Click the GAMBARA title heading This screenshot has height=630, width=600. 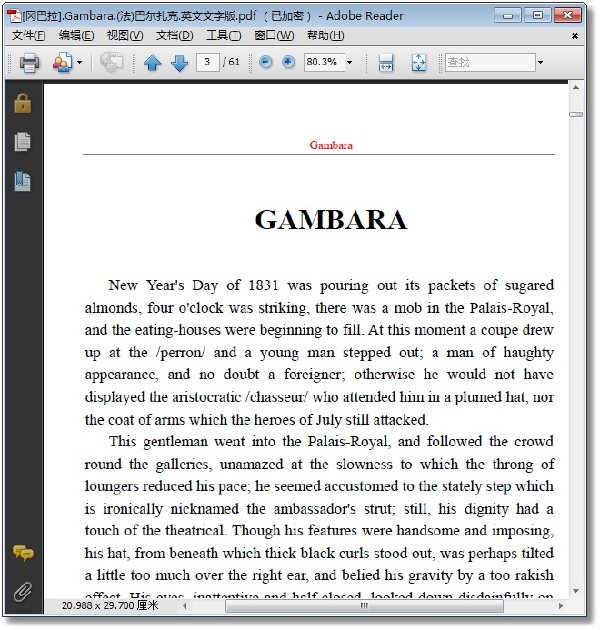pyautogui.click(x=331, y=220)
